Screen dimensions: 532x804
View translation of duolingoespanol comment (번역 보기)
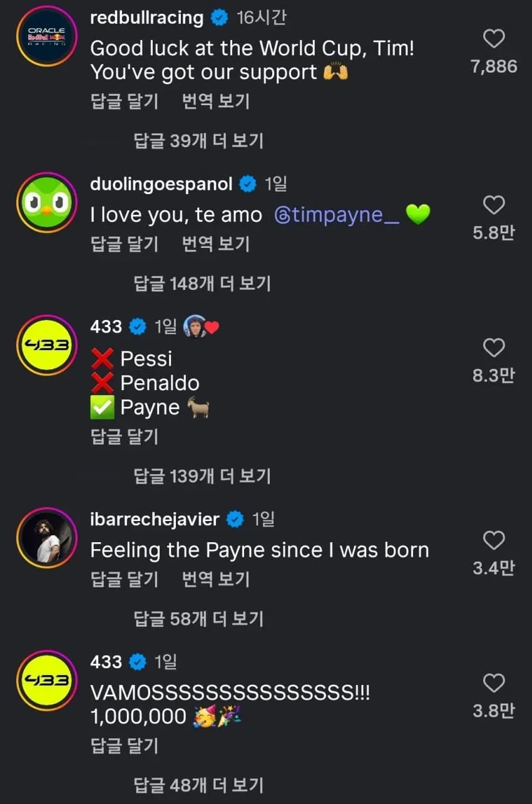pyautogui.click(x=216, y=244)
